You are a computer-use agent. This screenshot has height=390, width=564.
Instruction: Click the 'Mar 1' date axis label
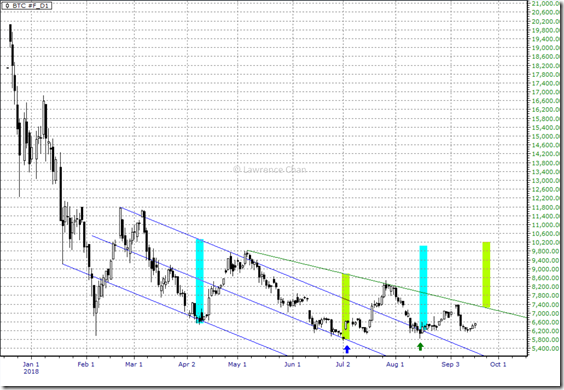[x=134, y=364]
